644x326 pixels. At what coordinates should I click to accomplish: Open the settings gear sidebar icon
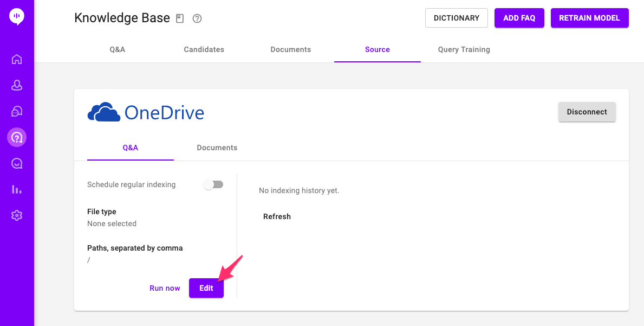point(17,215)
